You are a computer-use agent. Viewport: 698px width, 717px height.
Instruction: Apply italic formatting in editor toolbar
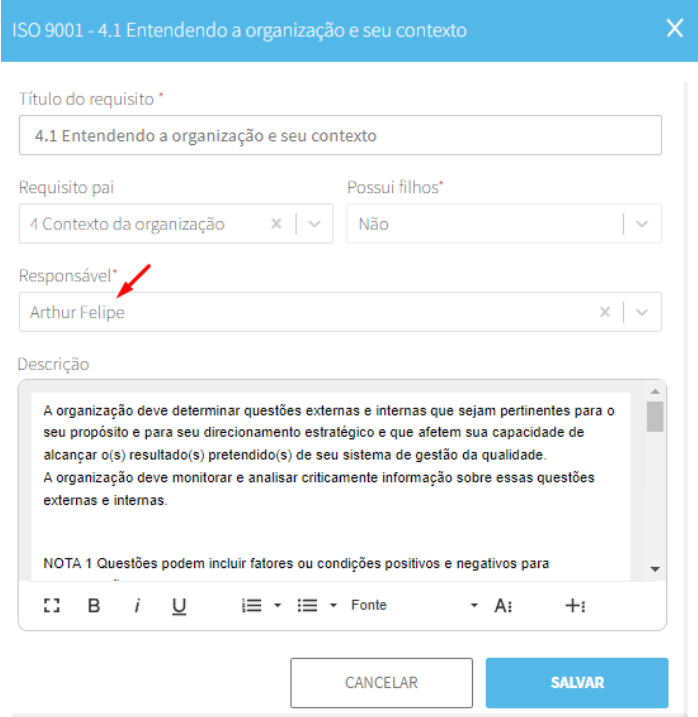coord(137,605)
